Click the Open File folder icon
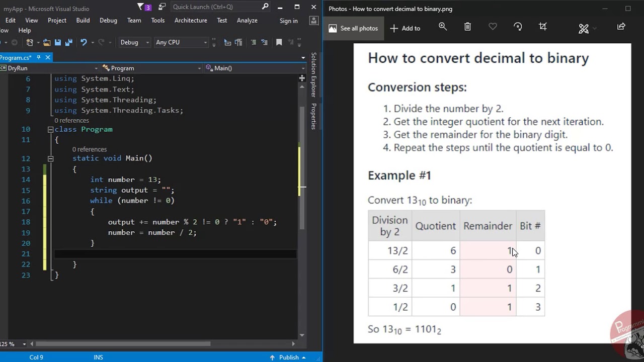Image resolution: width=644 pixels, height=362 pixels. point(47,42)
